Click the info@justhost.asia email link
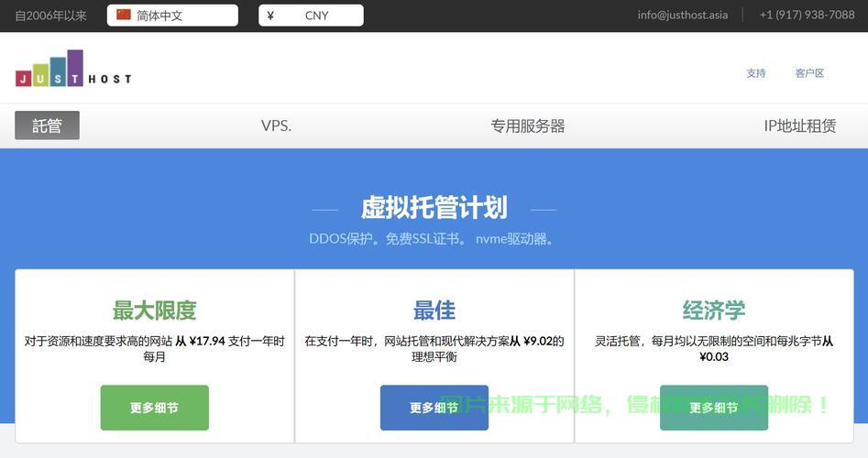868x458 pixels. [x=682, y=15]
